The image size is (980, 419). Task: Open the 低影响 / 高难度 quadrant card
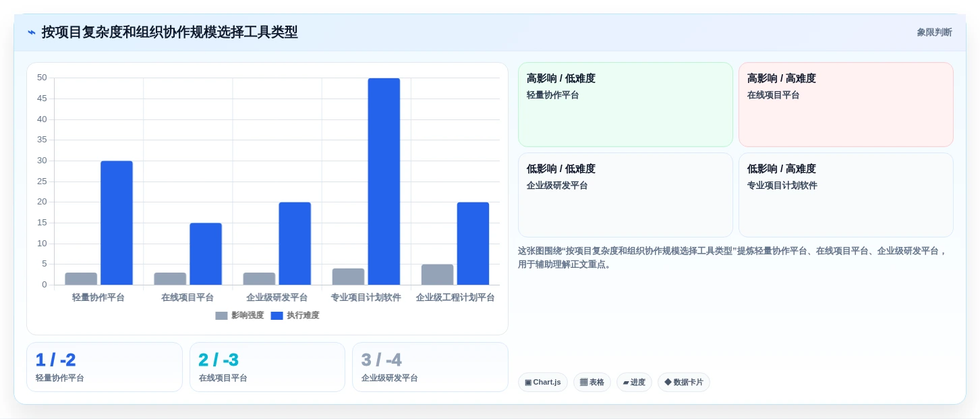846,195
